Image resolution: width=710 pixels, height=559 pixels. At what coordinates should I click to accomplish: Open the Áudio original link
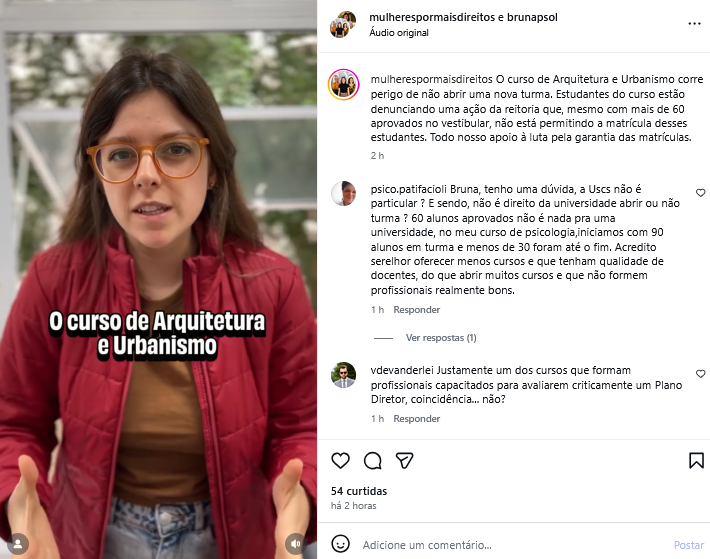pos(399,33)
